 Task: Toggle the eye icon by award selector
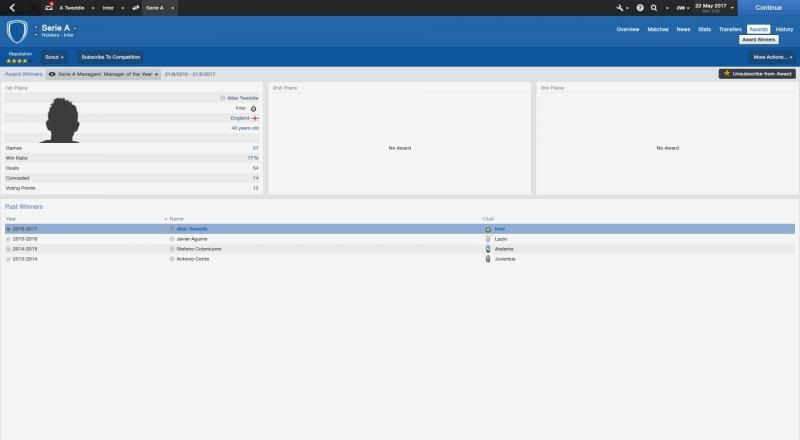[x=52, y=74]
